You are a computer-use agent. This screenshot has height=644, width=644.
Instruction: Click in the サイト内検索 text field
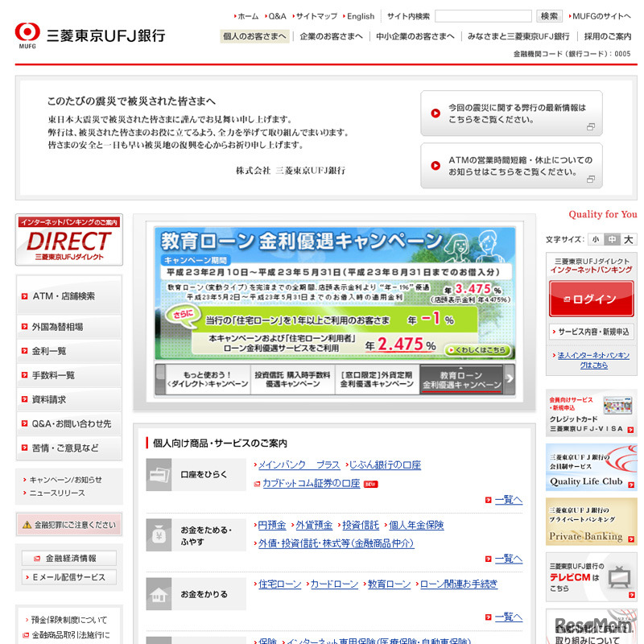click(483, 16)
